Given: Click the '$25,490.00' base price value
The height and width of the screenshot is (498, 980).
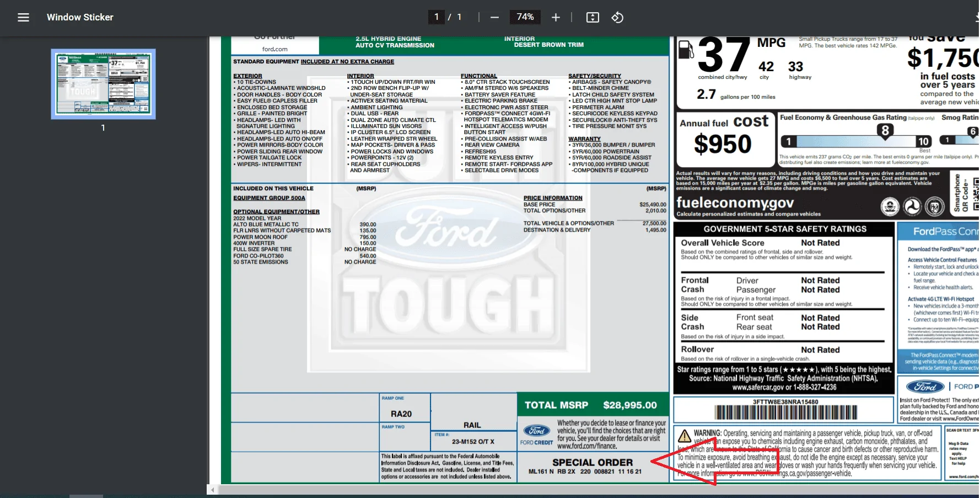Looking at the screenshot, I should pyautogui.click(x=653, y=205).
